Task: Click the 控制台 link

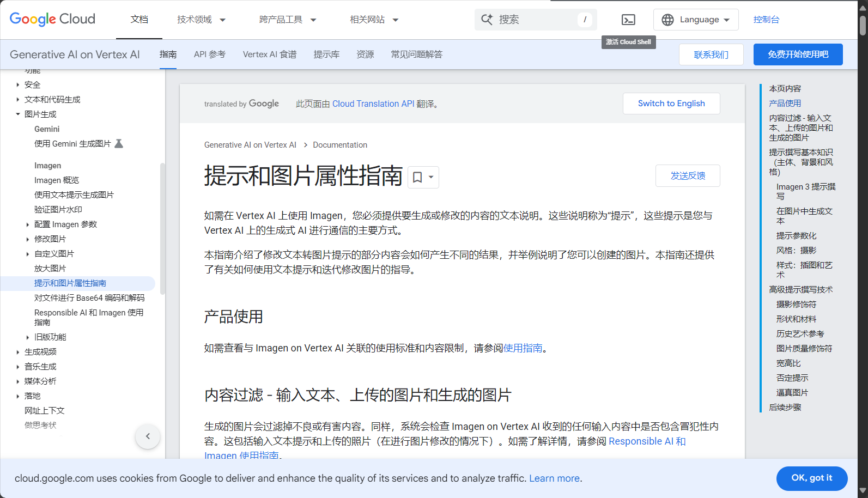Action: 766,20
